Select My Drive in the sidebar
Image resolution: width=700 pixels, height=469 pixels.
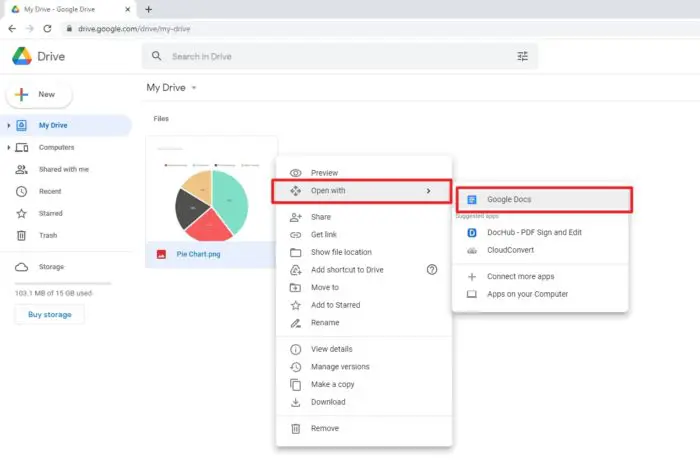[x=66, y=125]
